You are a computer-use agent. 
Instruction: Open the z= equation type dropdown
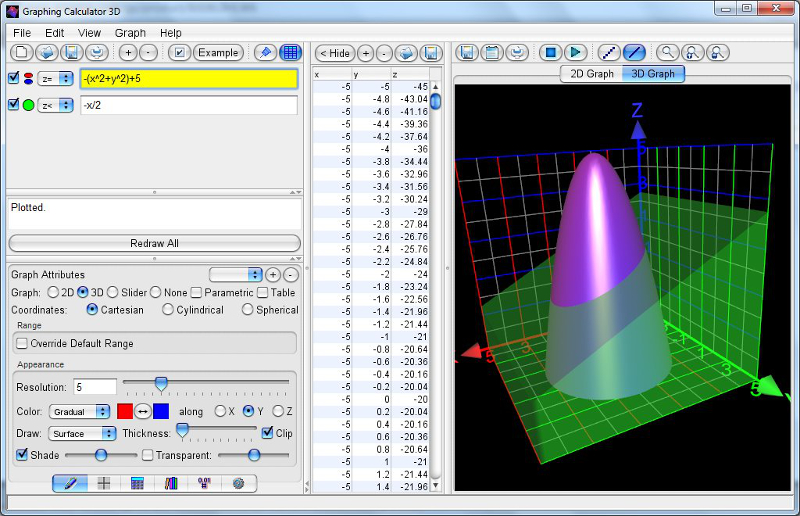[56, 79]
